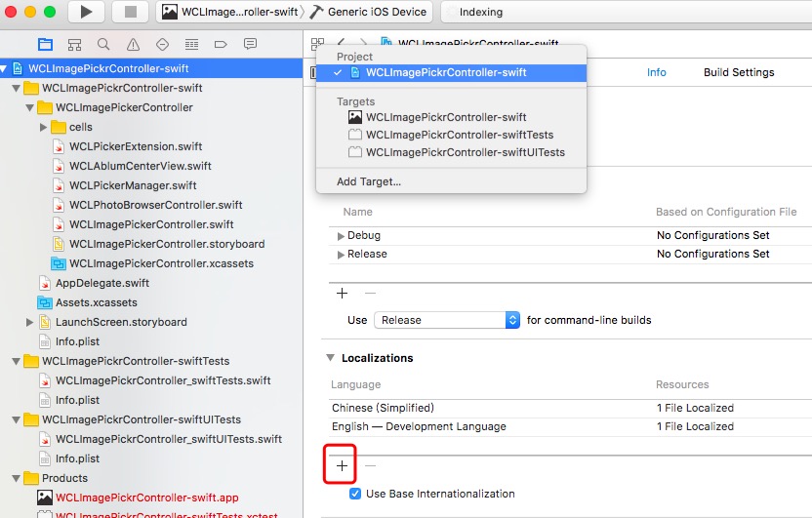Open the Issue navigator warning icon
The image size is (812, 518).
[x=133, y=45]
